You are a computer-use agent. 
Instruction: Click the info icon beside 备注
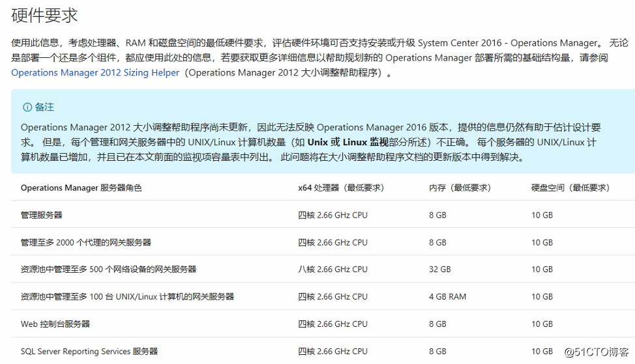[27, 107]
